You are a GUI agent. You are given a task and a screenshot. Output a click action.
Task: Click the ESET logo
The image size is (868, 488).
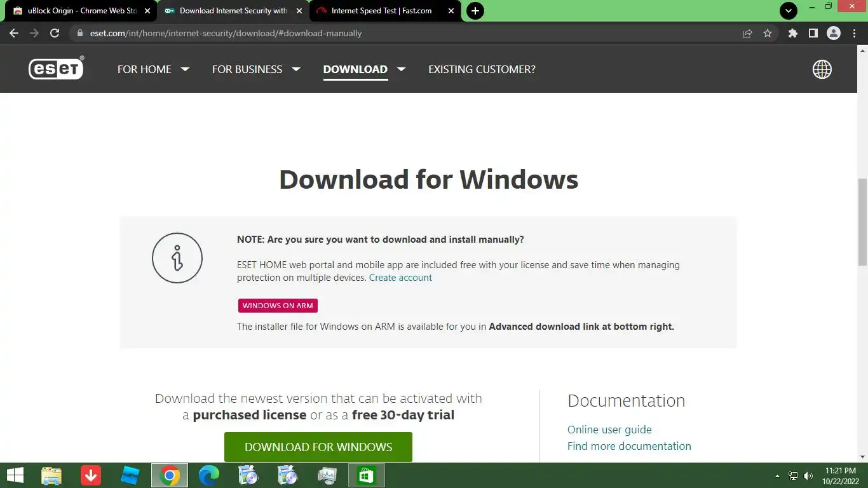point(56,68)
